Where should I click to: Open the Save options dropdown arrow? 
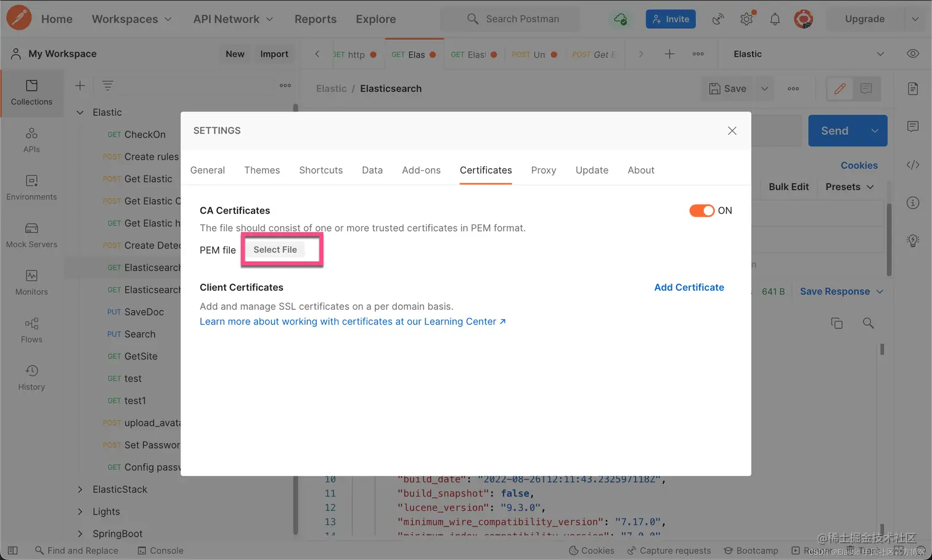764,89
